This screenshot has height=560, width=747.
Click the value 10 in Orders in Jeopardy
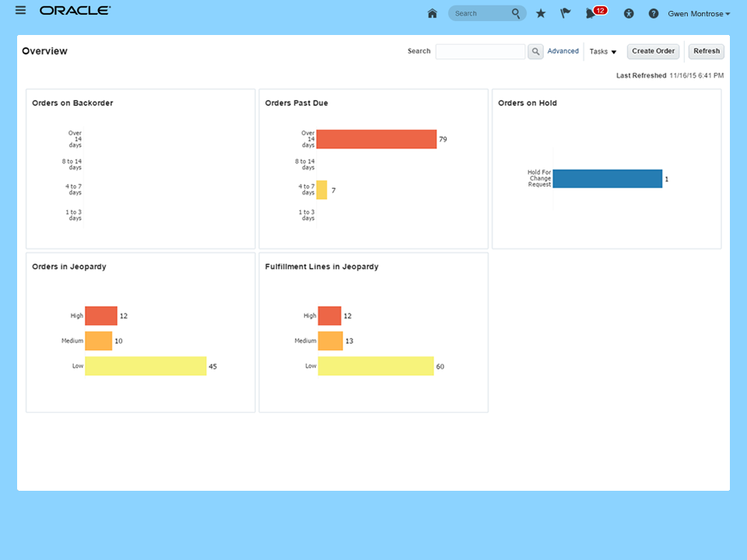click(x=118, y=341)
